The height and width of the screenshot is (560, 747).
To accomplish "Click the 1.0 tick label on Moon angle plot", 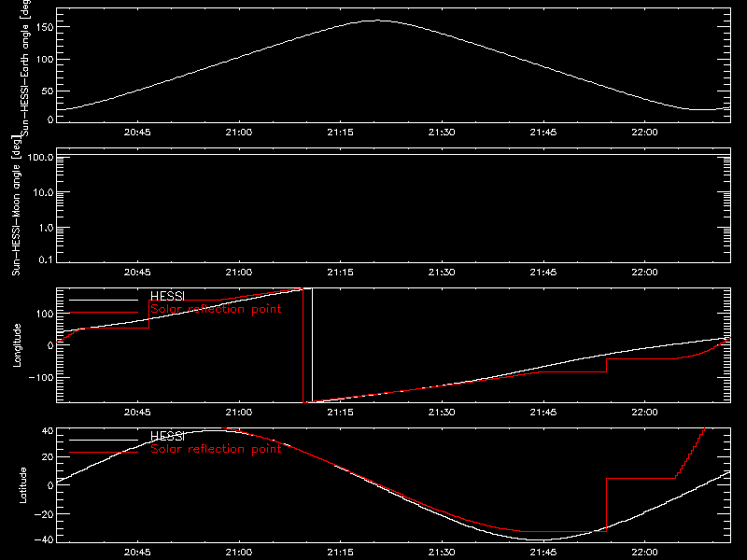I will pos(46,228).
